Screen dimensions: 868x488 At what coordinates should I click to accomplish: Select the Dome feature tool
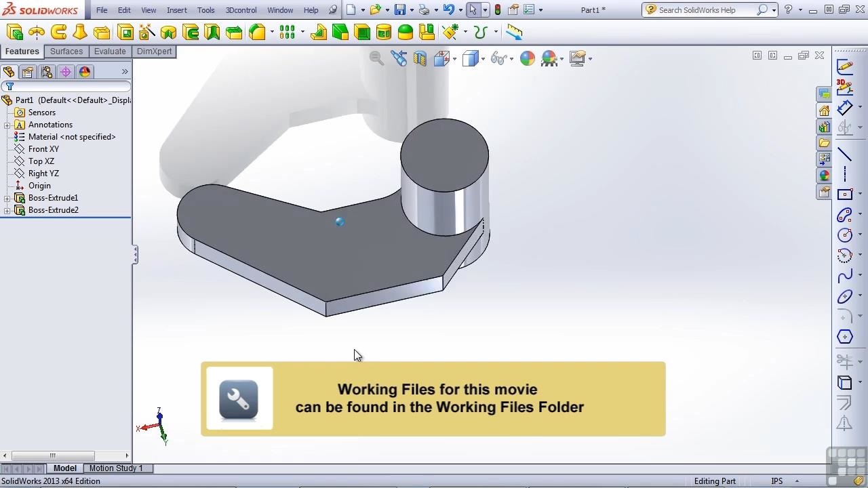click(x=406, y=32)
